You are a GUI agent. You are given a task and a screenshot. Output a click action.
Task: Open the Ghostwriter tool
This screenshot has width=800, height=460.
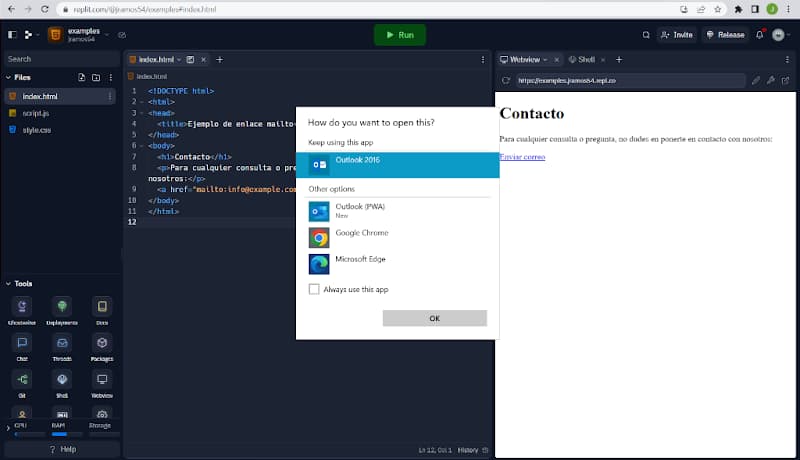tap(22, 311)
